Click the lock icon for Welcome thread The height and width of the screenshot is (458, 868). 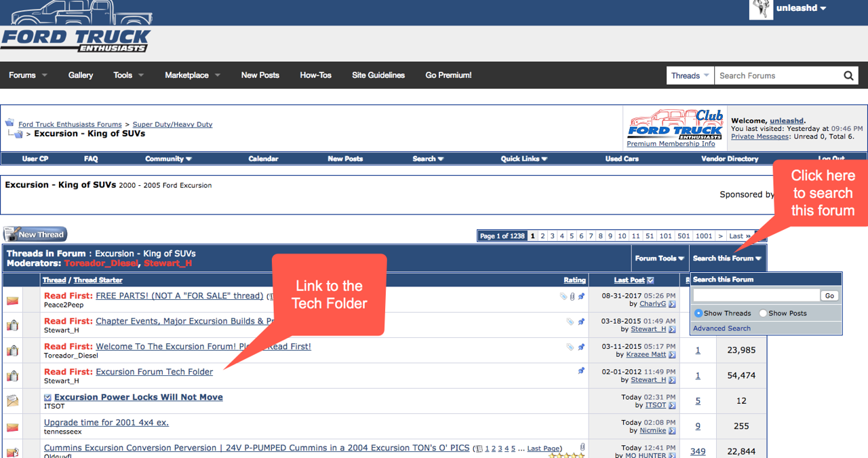[x=12, y=351]
